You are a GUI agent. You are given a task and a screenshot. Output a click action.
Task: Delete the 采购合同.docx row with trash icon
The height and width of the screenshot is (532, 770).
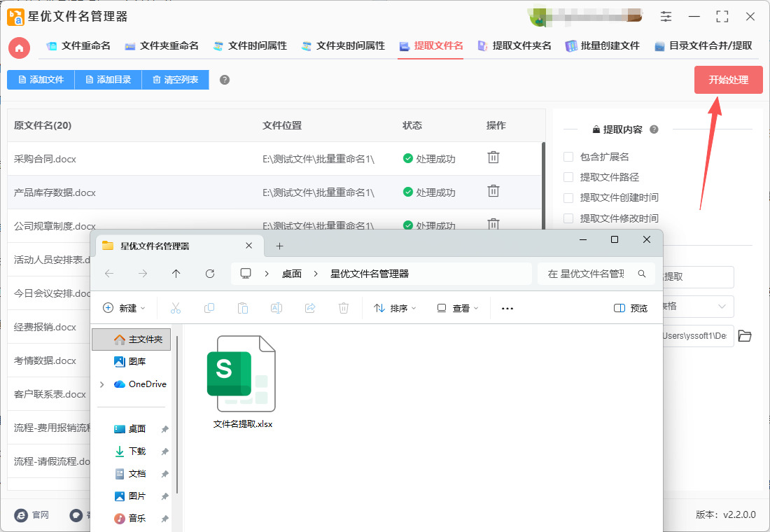493,158
